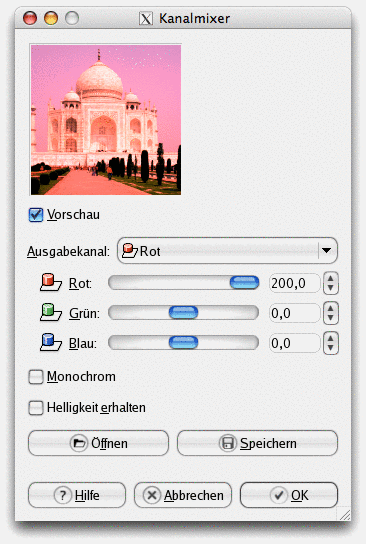The image size is (366, 544).
Task: Click the Blau value spinner arrows
Action: [331, 343]
